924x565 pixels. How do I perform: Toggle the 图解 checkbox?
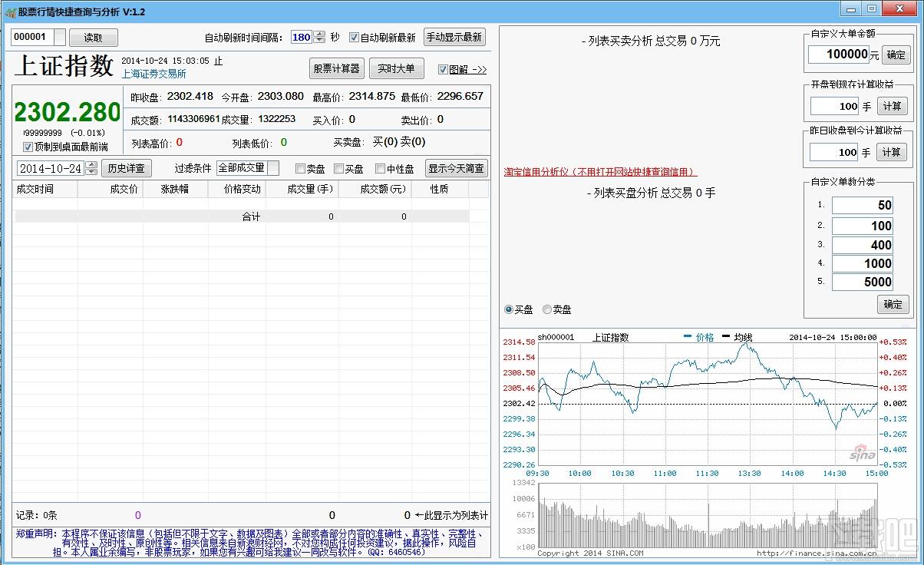click(x=443, y=69)
